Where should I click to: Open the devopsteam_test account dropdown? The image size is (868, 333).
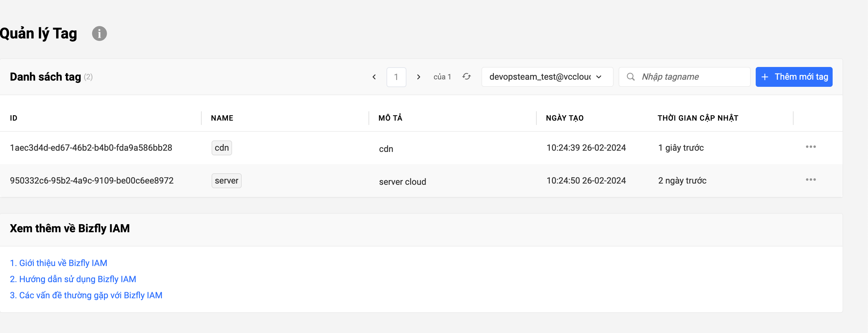pos(547,77)
